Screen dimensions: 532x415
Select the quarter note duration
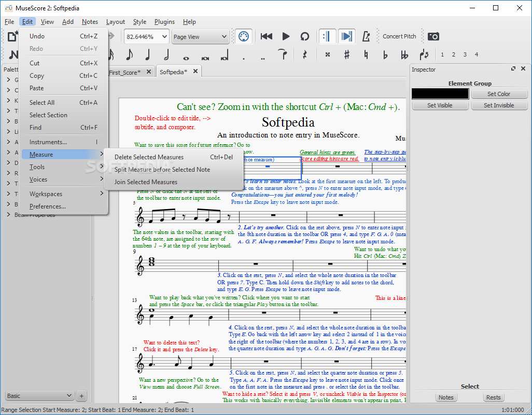148,54
